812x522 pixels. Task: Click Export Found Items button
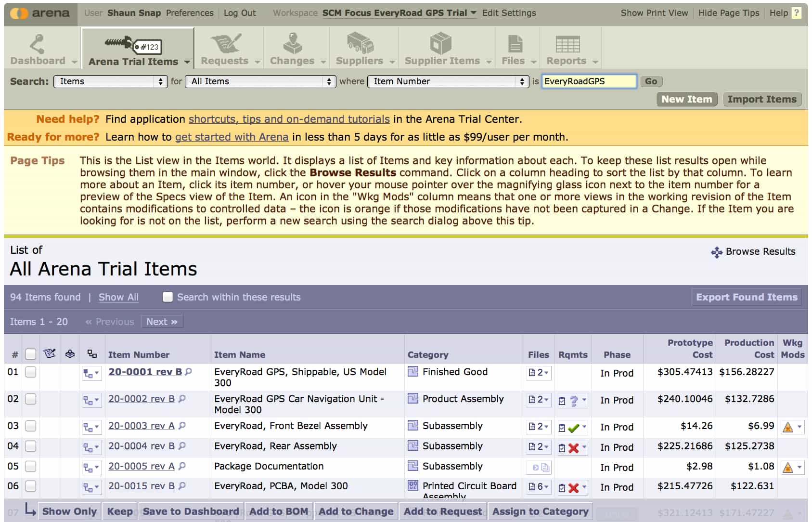point(747,297)
